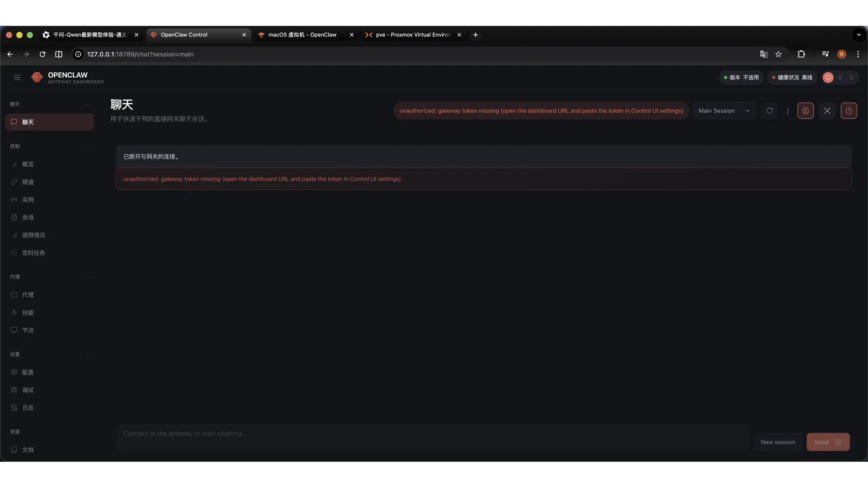Toggle the brain thinking-output icon

805,111
